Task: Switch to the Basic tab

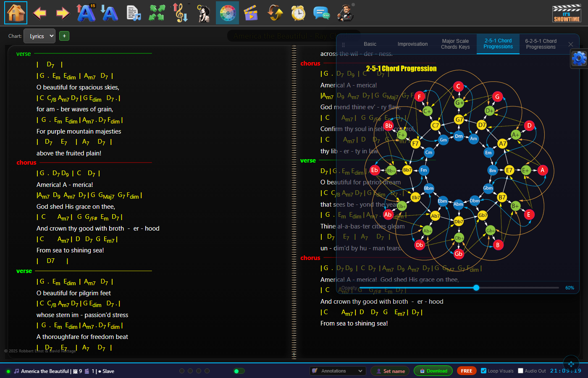Action: coord(370,44)
